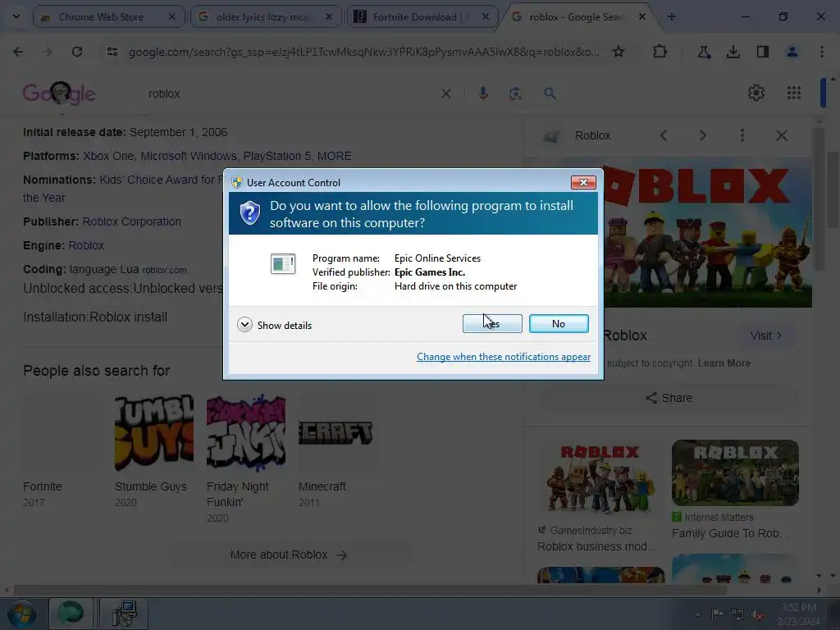Open the installer taskbar icon

click(124, 614)
